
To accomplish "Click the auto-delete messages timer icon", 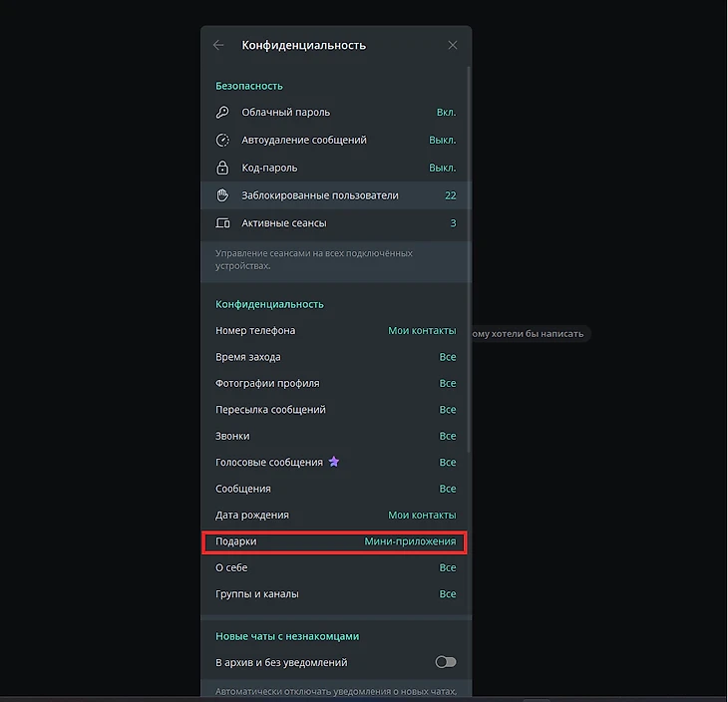I will tap(222, 141).
